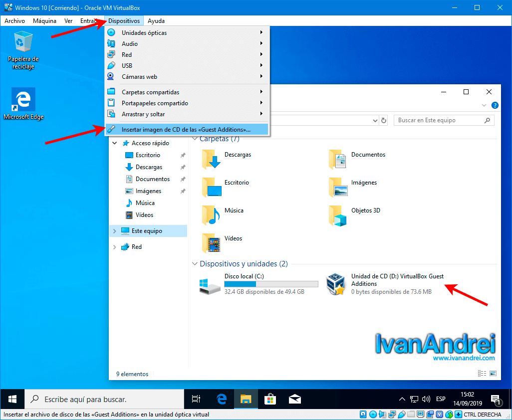Select Documentos folder in Carpetas

click(x=357, y=159)
